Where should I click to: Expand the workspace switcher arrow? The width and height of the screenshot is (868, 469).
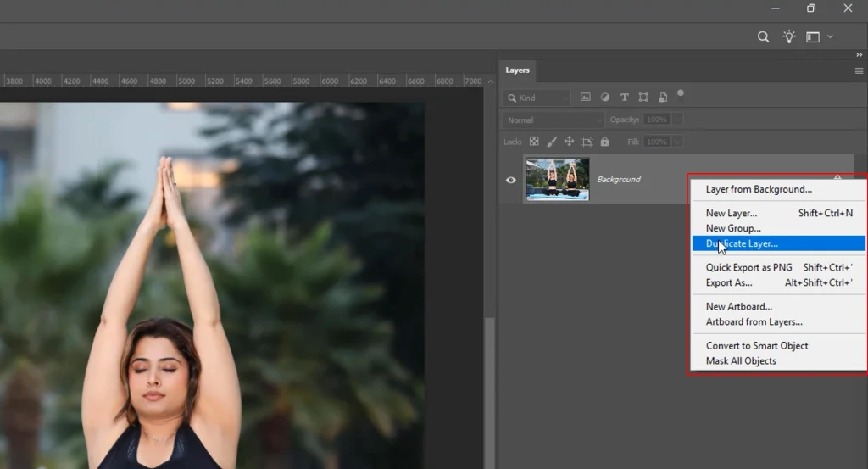[830, 36]
